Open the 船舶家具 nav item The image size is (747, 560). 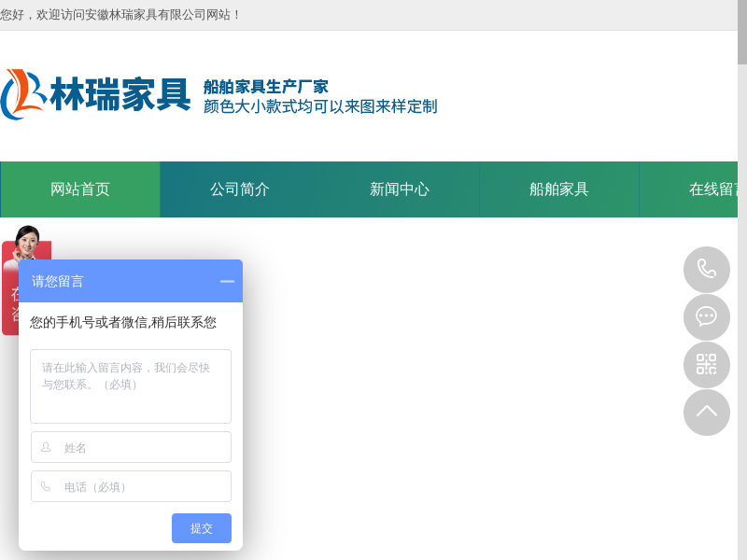point(558,189)
